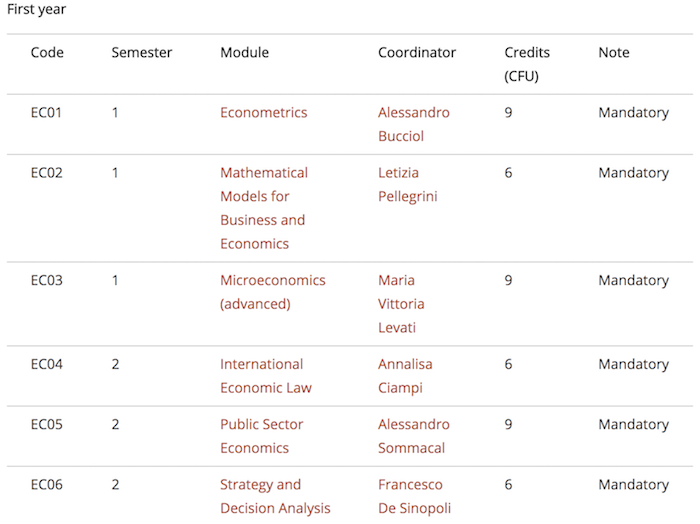This screenshot has width=700, height=524.
Task: Select the EC01 code cell
Action: pyautogui.click(x=46, y=112)
